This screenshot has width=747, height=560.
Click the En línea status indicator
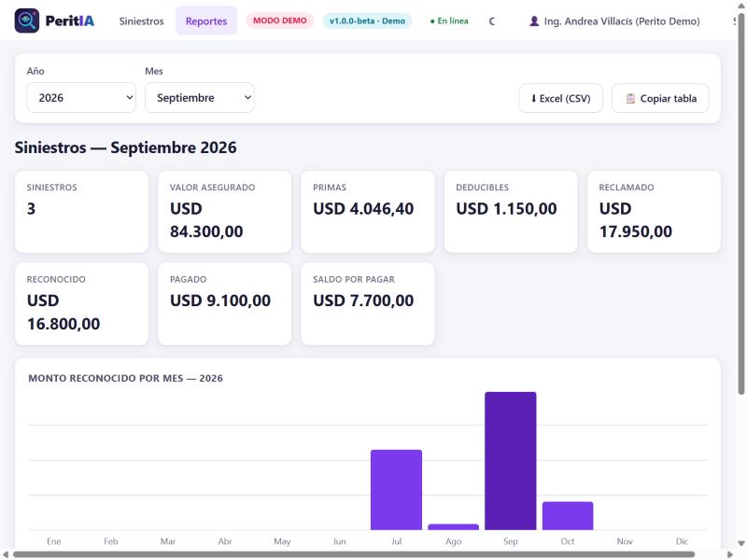pos(449,21)
